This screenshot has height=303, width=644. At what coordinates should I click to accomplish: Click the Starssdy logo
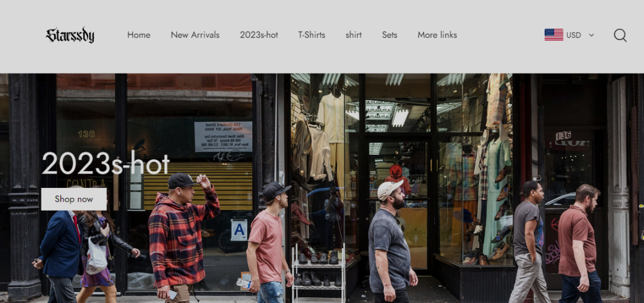pos(70,35)
